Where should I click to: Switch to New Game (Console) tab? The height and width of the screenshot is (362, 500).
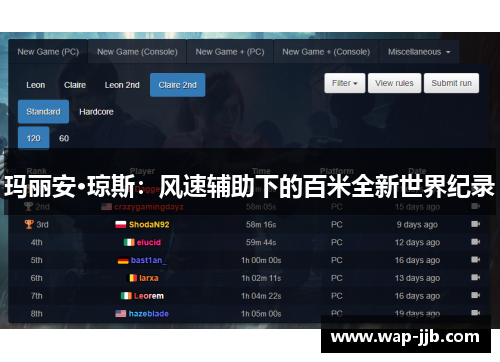(x=137, y=52)
